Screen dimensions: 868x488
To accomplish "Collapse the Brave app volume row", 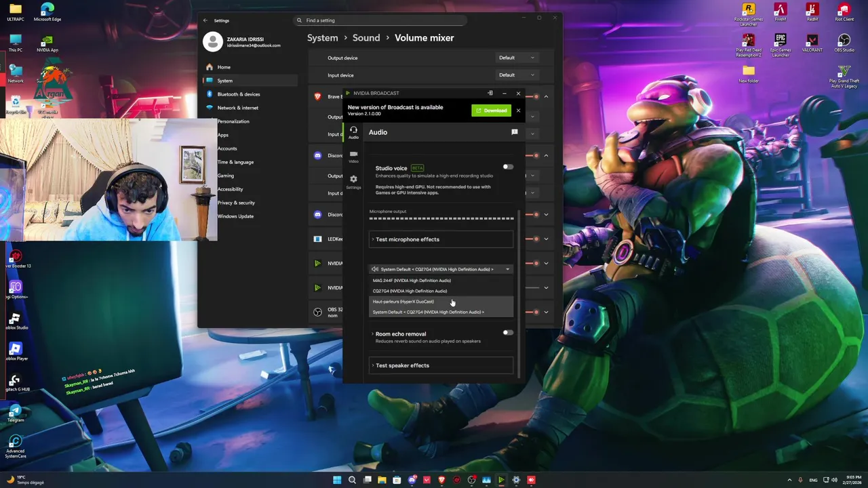I will (x=546, y=96).
